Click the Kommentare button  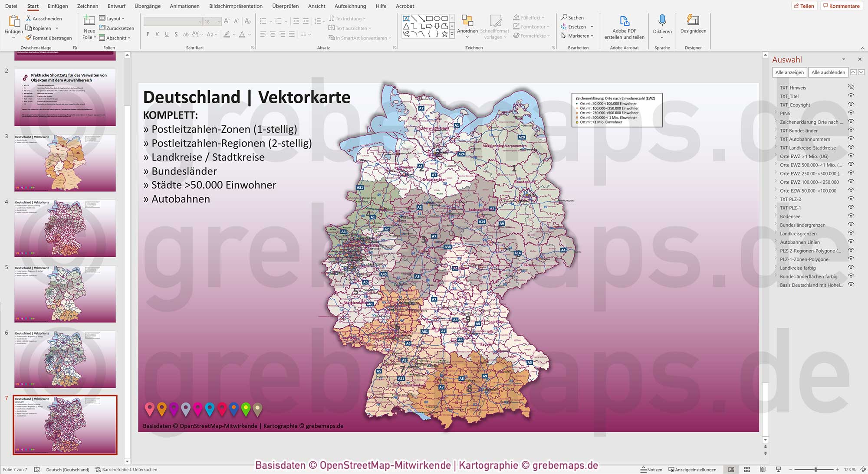coord(841,6)
